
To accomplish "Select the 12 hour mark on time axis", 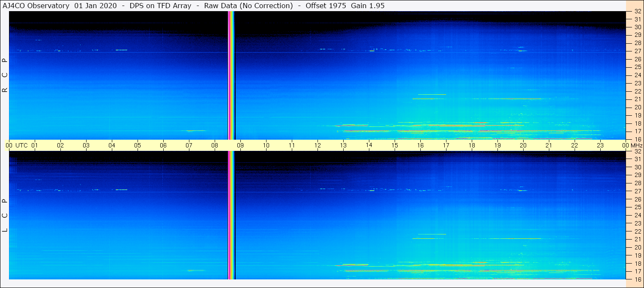I will 318,145.
